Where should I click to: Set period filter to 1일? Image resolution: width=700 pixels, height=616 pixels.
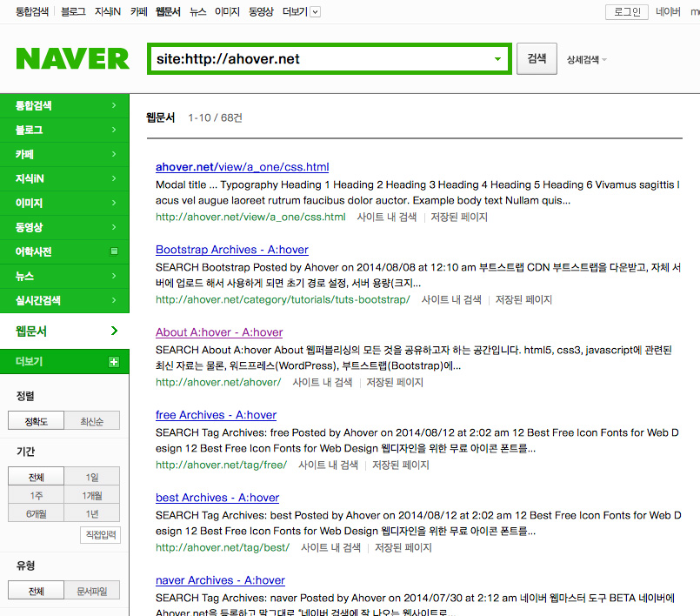(92, 477)
